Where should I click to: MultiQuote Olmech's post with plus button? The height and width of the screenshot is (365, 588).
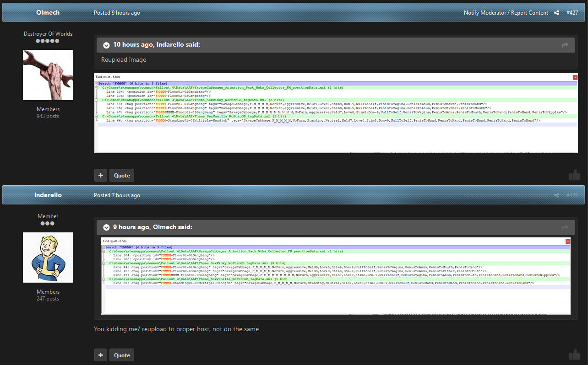[x=101, y=175]
